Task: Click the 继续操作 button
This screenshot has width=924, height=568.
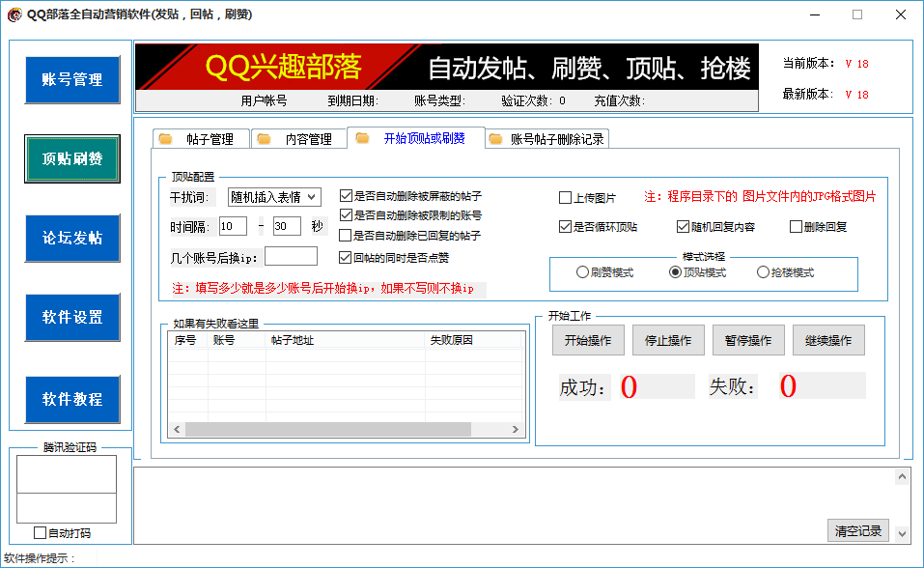Action: [x=828, y=340]
